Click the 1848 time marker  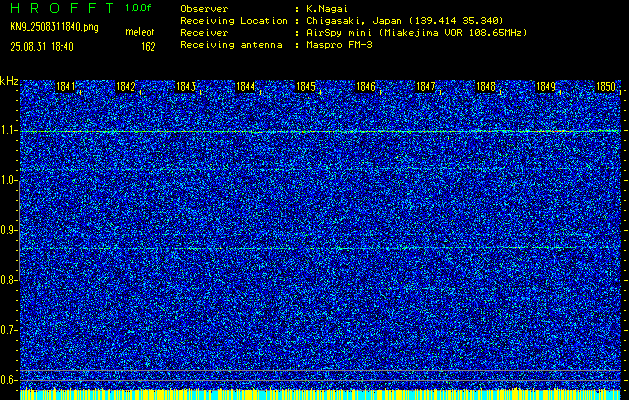(486, 86)
